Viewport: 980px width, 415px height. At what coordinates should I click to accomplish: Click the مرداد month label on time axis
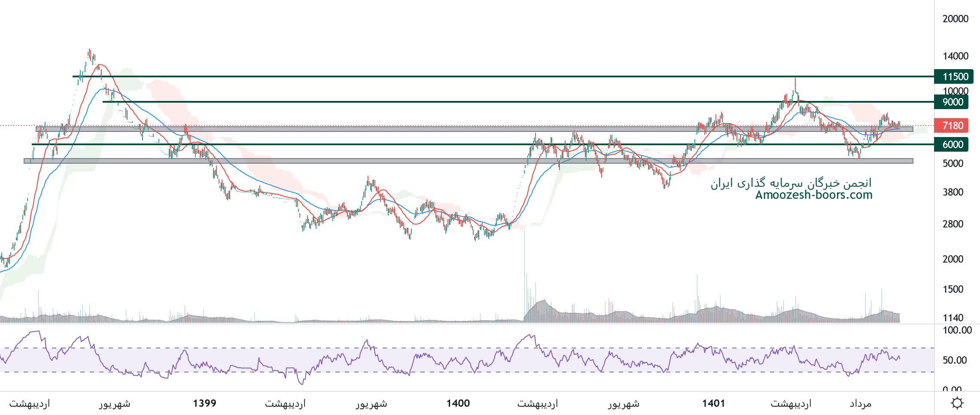coord(860,403)
